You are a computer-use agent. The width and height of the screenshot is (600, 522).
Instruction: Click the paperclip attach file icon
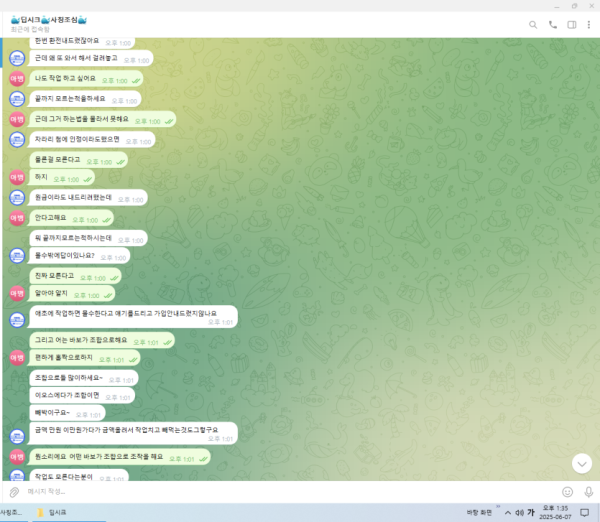tap(14, 492)
